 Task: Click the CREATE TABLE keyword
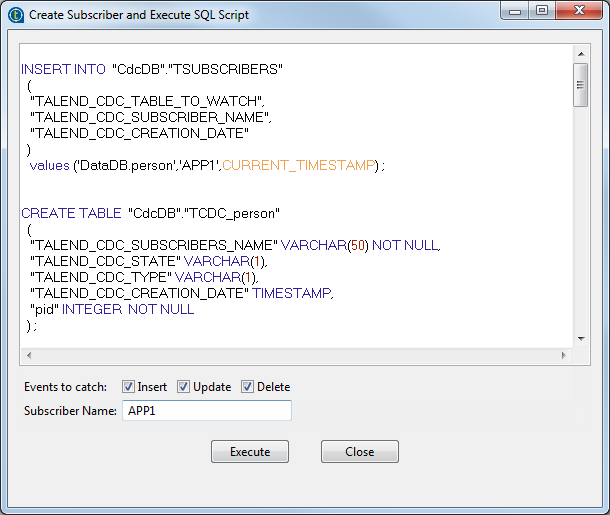coord(71,213)
